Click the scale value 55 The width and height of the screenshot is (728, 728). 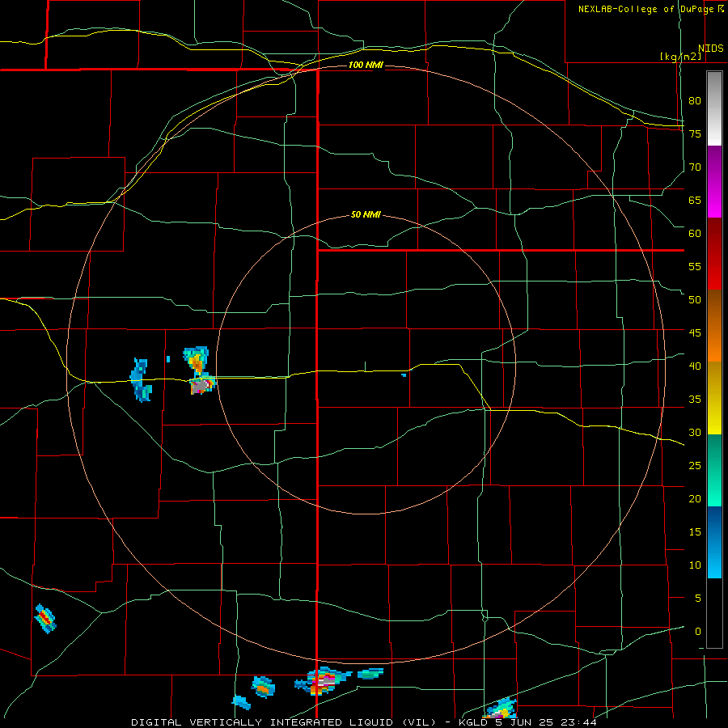(x=695, y=266)
